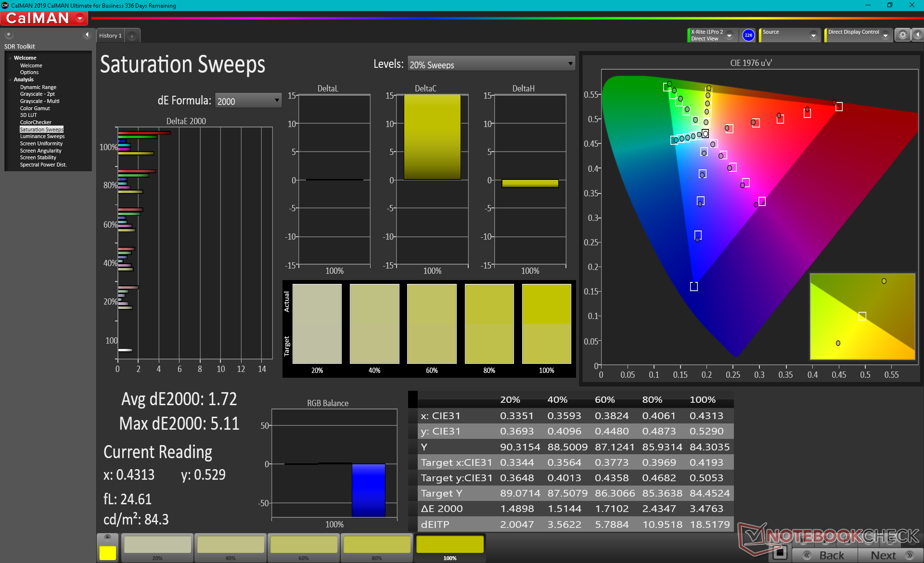Go to the Next page
Viewport: 924px width, 563px height.
(x=890, y=555)
